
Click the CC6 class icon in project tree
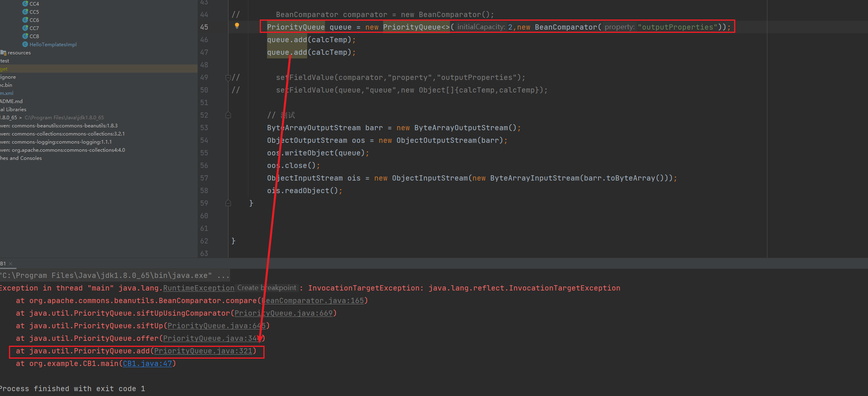(x=25, y=20)
